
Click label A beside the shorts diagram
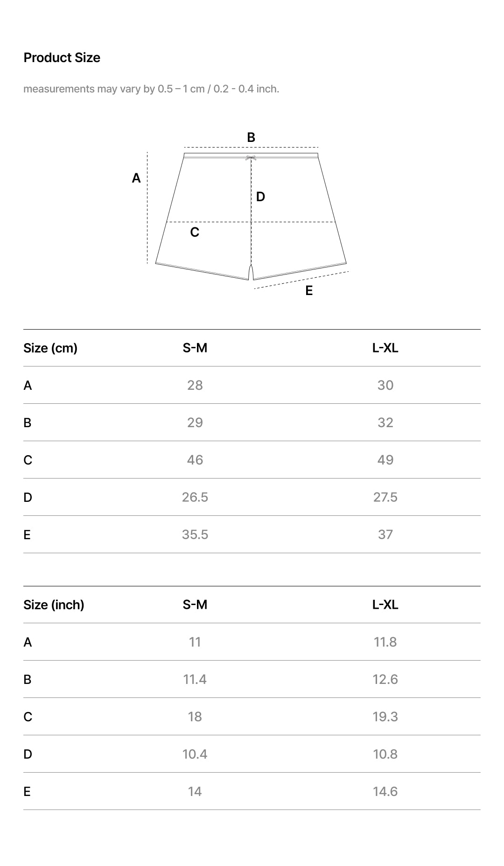[x=136, y=178]
